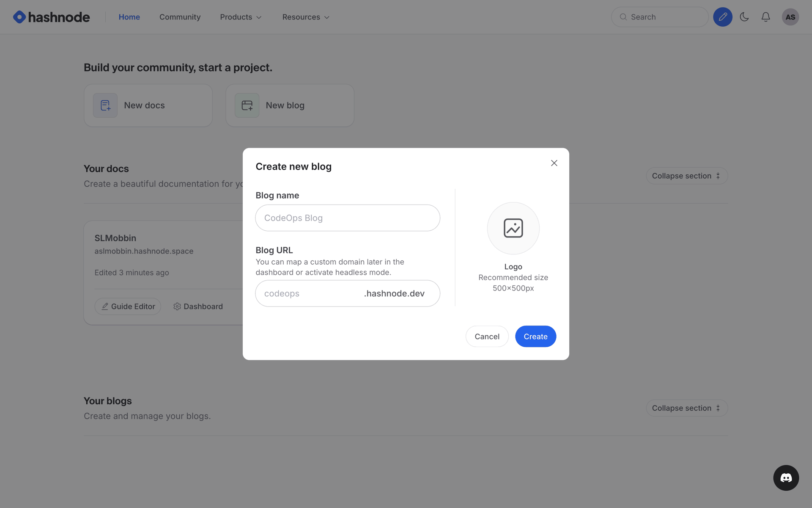Click the Guide Editor pencil icon
Image resolution: width=812 pixels, height=508 pixels.
(105, 306)
